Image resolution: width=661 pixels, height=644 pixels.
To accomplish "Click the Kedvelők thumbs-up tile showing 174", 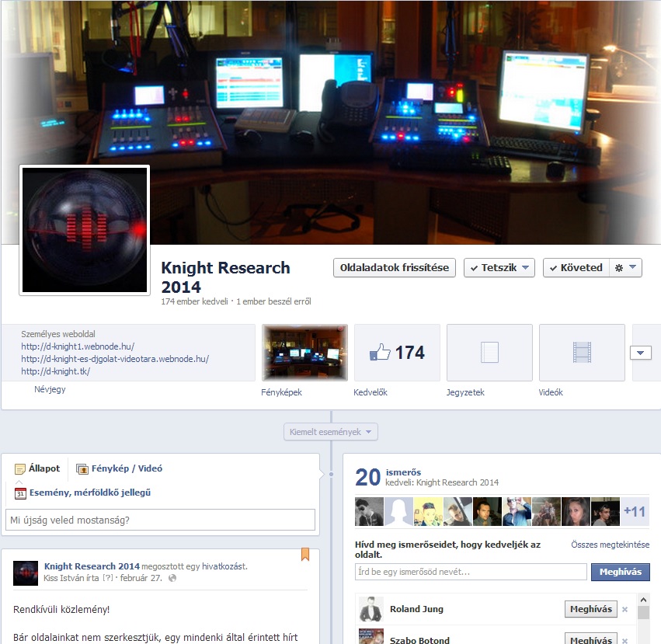I will [397, 353].
